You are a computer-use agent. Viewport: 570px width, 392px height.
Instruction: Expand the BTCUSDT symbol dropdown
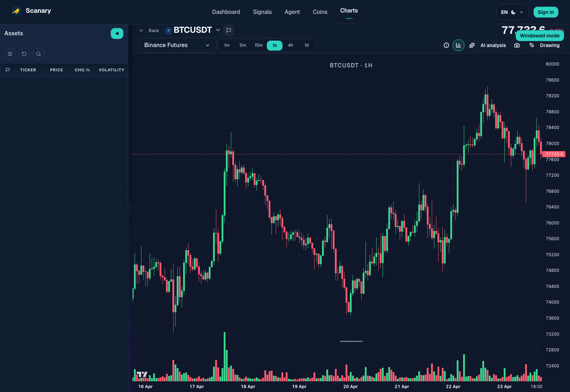click(218, 30)
